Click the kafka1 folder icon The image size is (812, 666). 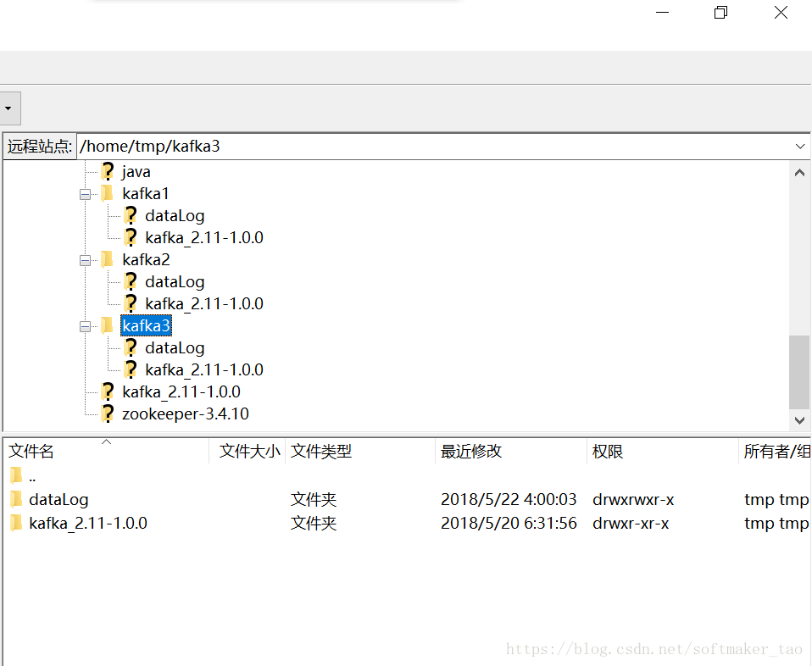[x=107, y=193]
